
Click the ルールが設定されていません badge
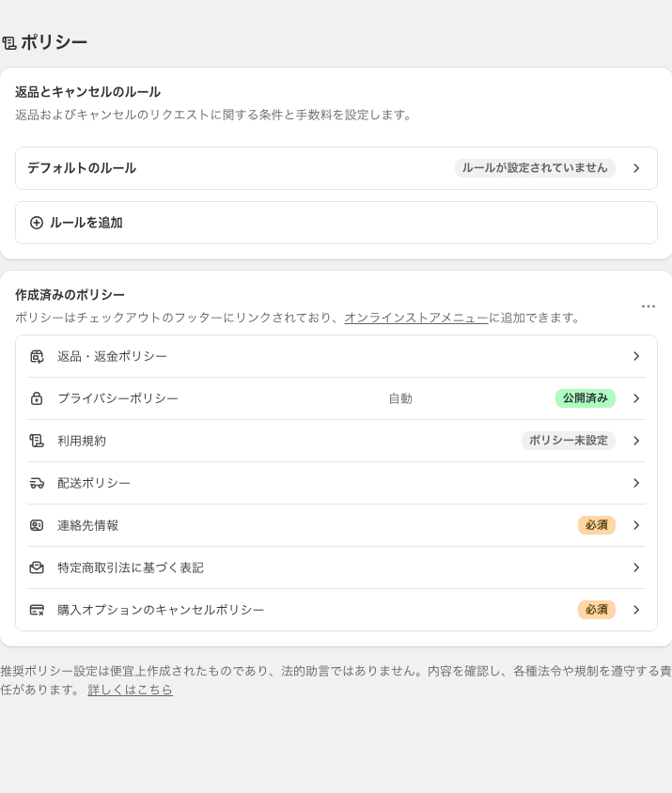(x=535, y=168)
